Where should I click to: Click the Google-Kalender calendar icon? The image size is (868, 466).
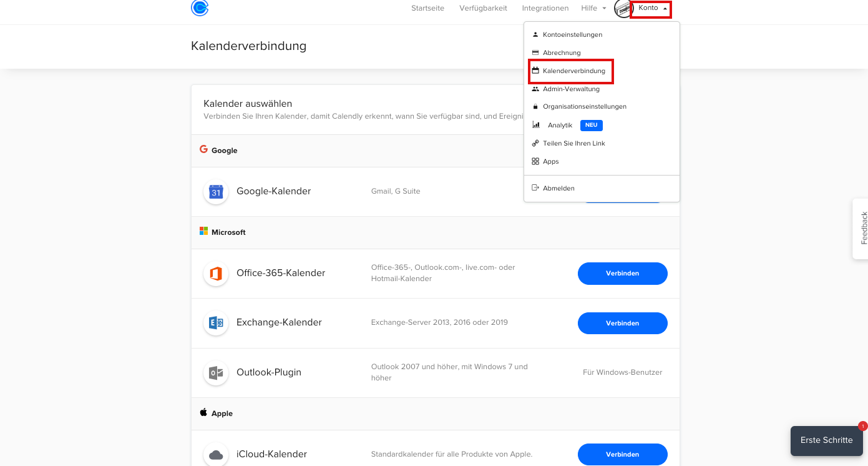tap(216, 191)
